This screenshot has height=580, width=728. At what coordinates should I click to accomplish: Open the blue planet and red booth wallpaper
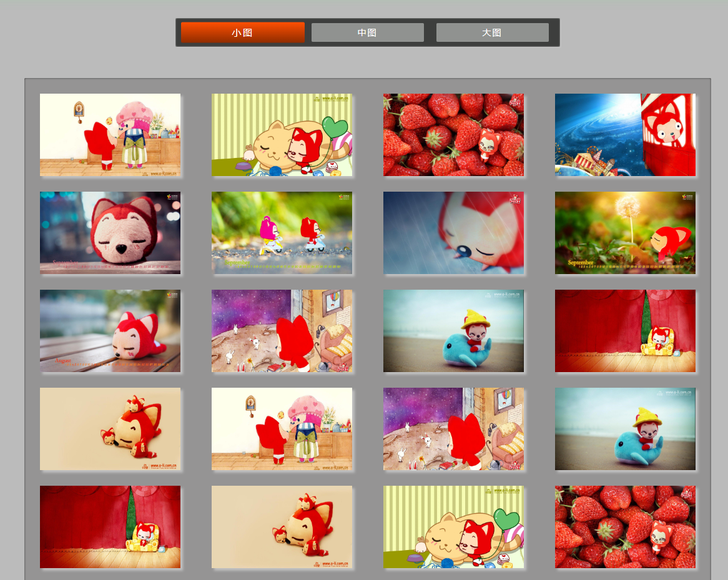[x=625, y=135]
